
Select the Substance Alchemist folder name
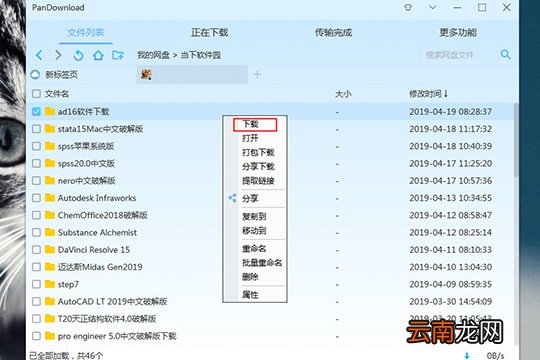[x=97, y=233]
